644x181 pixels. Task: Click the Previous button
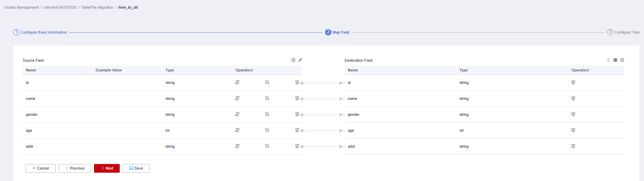click(75, 168)
